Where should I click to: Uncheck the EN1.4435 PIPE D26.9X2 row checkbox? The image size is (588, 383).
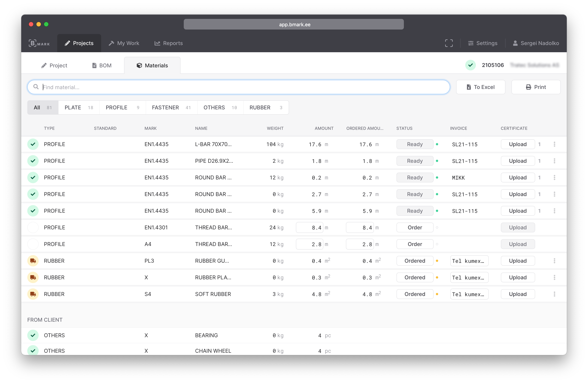click(33, 161)
